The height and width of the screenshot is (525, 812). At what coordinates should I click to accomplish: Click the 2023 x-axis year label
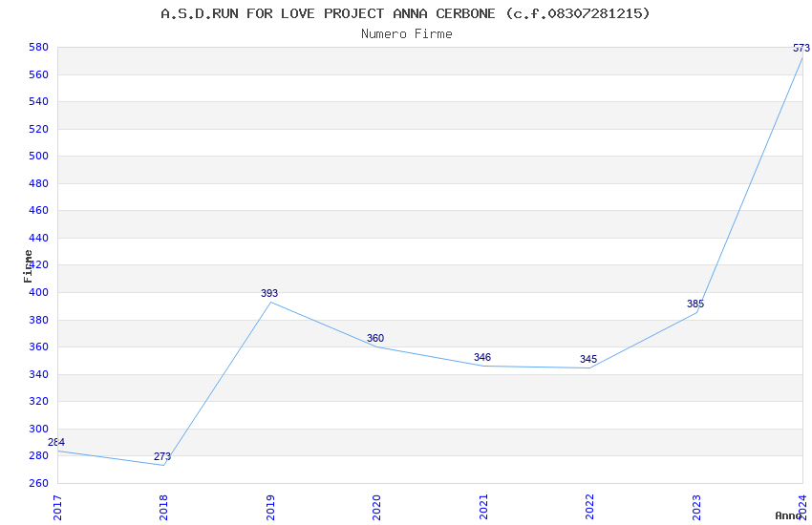[x=696, y=508]
